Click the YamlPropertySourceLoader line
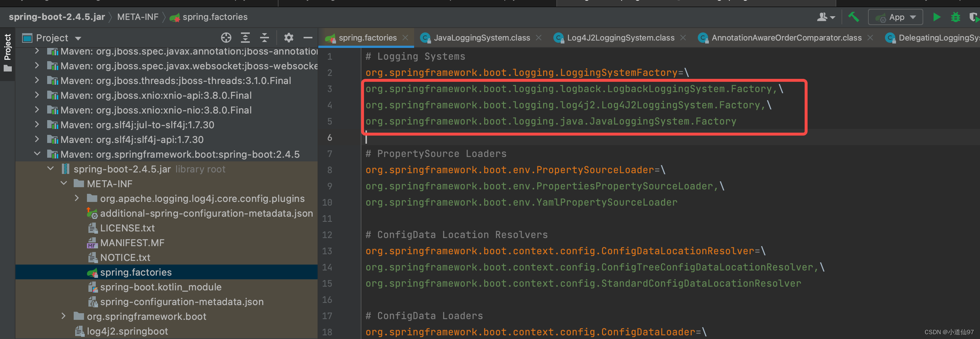The height and width of the screenshot is (339, 980). [521, 202]
